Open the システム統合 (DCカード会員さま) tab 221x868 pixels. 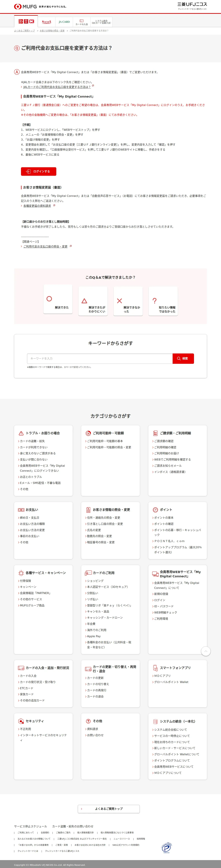coord(101,22)
